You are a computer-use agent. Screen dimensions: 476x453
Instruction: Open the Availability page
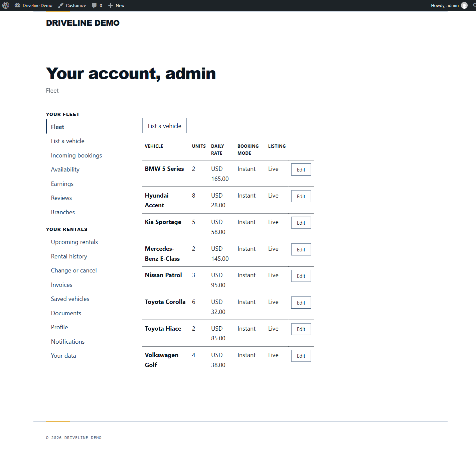pos(65,169)
